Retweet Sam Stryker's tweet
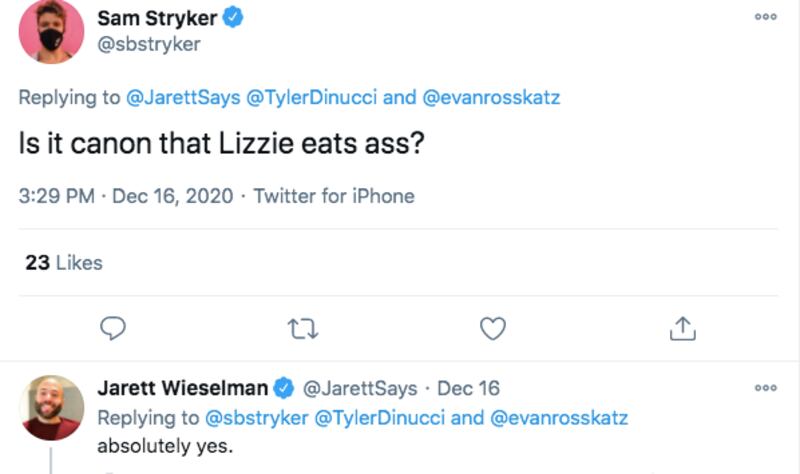The height and width of the screenshot is (474, 800). pyautogui.click(x=299, y=327)
